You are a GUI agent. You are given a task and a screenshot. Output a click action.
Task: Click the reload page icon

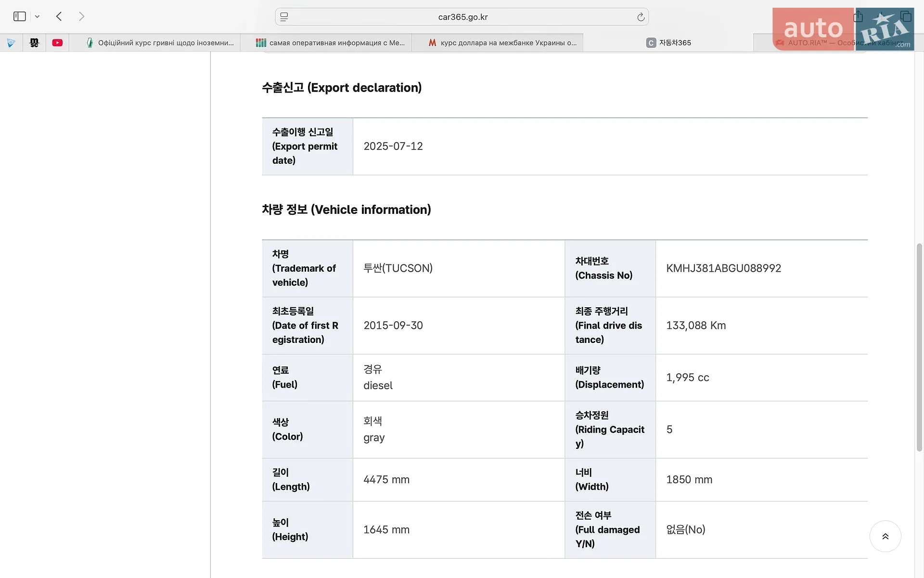[641, 17]
